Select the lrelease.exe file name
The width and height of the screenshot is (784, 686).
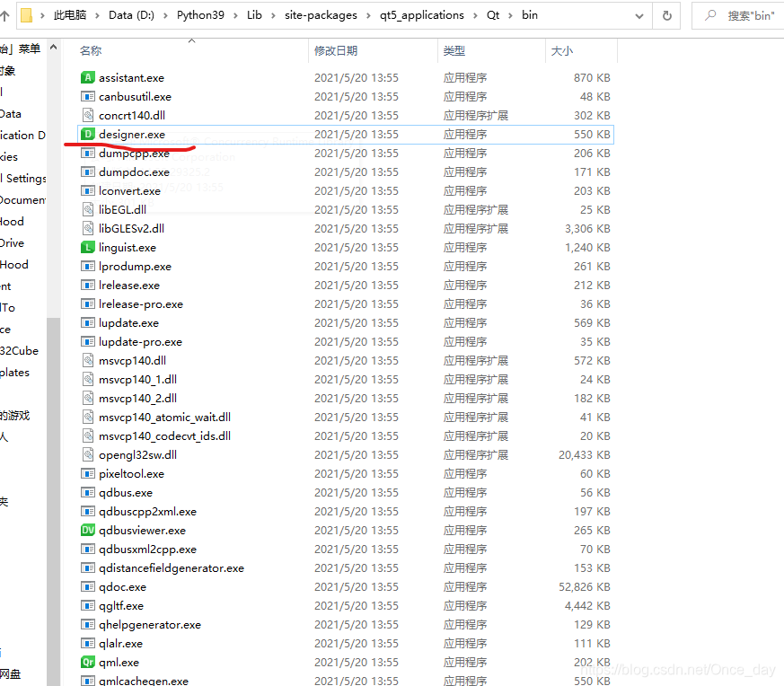tap(129, 285)
